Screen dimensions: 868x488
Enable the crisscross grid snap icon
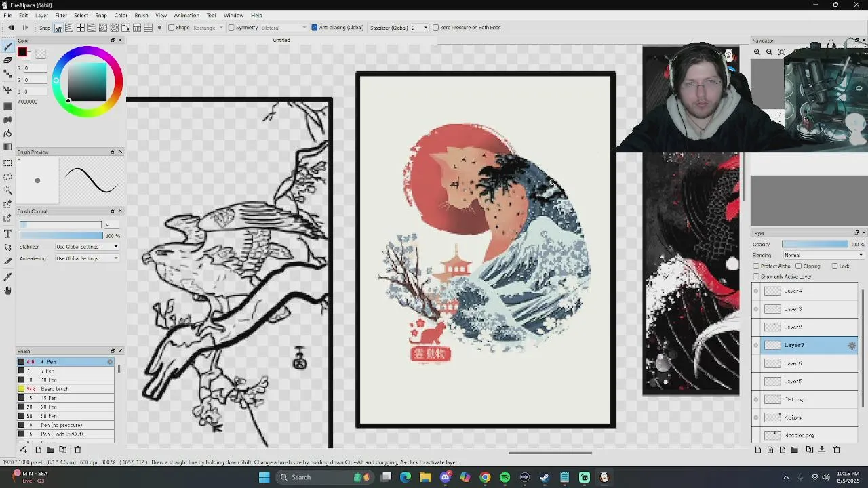[80, 28]
